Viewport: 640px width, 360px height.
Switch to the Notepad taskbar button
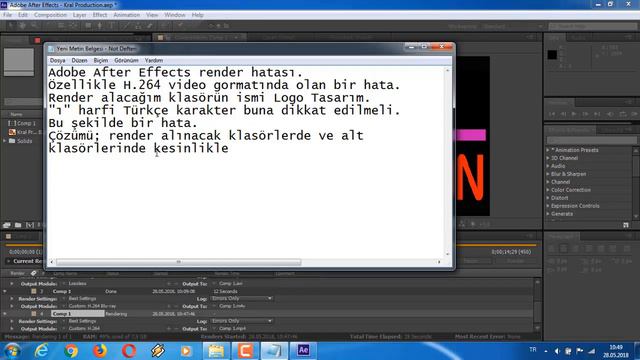[274, 351]
